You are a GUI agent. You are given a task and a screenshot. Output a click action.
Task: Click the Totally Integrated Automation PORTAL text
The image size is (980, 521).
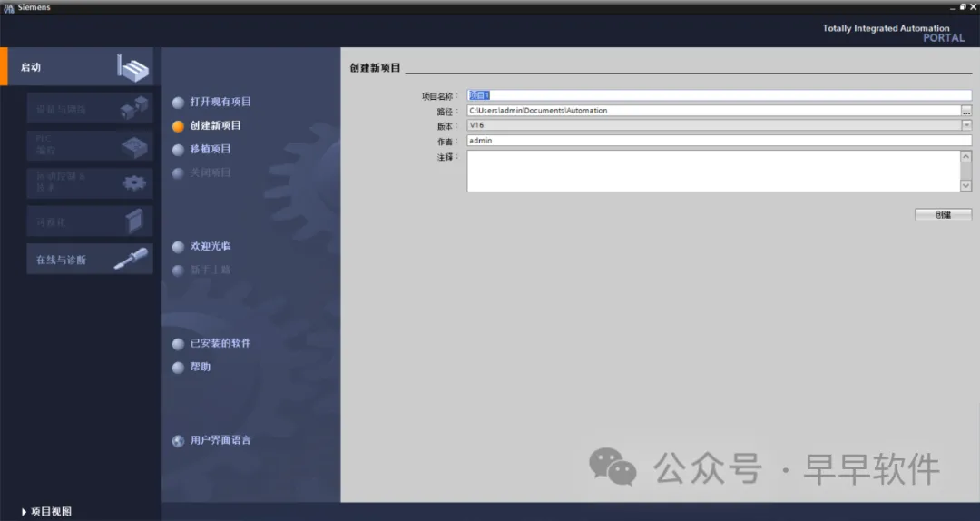[x=894, y=34]
